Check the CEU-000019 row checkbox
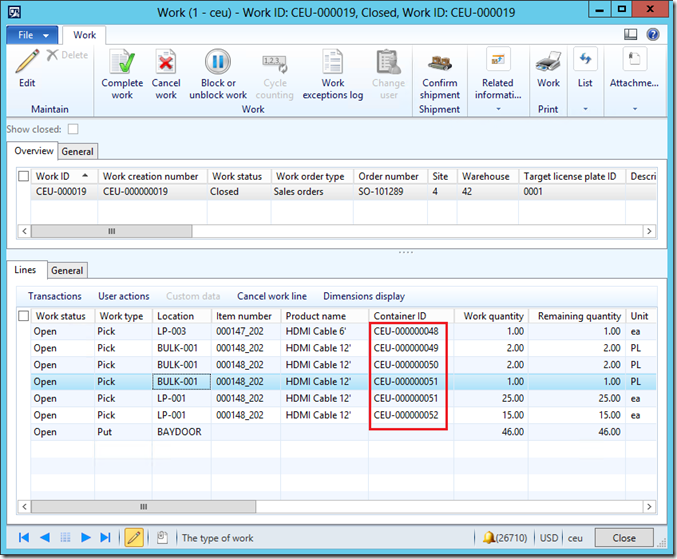This screenshot has width=677, height=559. [24, 192]
